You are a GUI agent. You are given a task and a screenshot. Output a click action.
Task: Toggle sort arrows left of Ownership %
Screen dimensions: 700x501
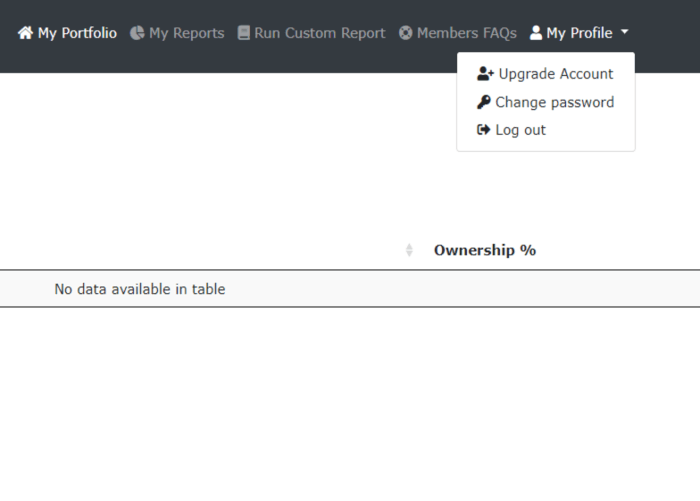coord(409,250)
